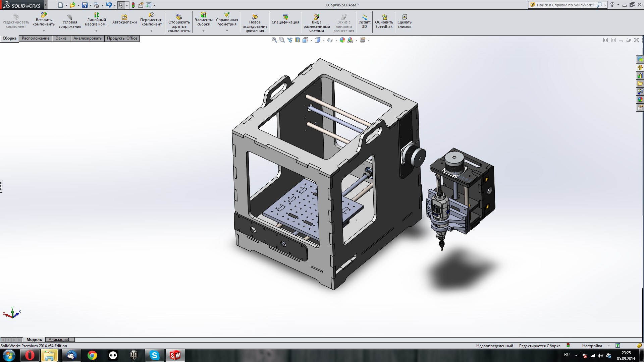
Task: Click Автокрепежи smart fasteners icon
Action: pyautogui.click(x=124, y=19)
